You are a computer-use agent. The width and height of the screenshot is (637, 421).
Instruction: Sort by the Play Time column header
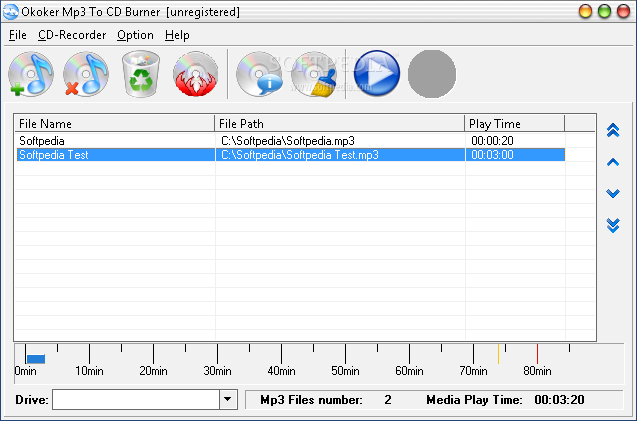click(x=514, y=124)
